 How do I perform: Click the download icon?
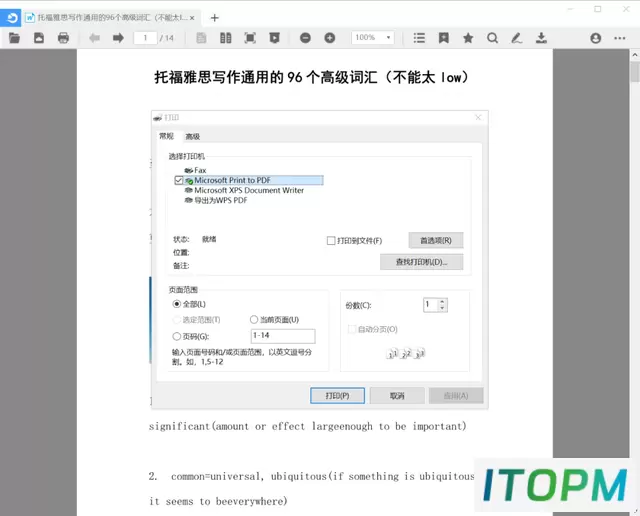point(541,38)
